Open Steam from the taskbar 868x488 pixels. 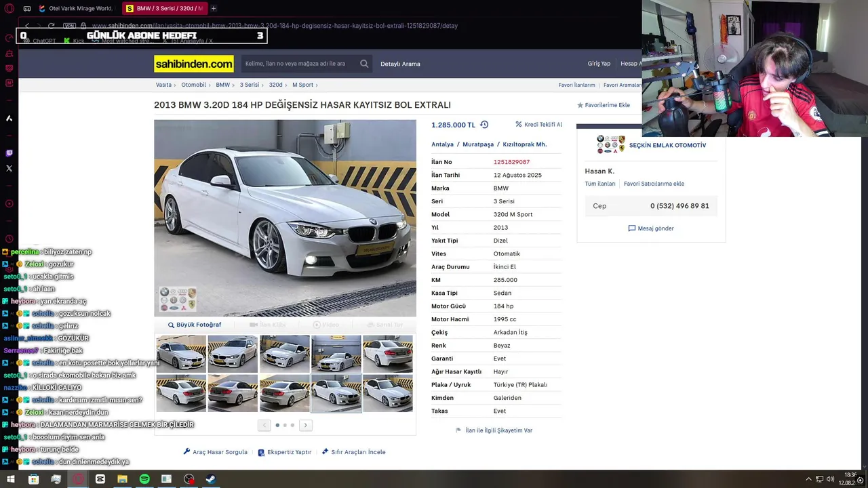(211, 479)
